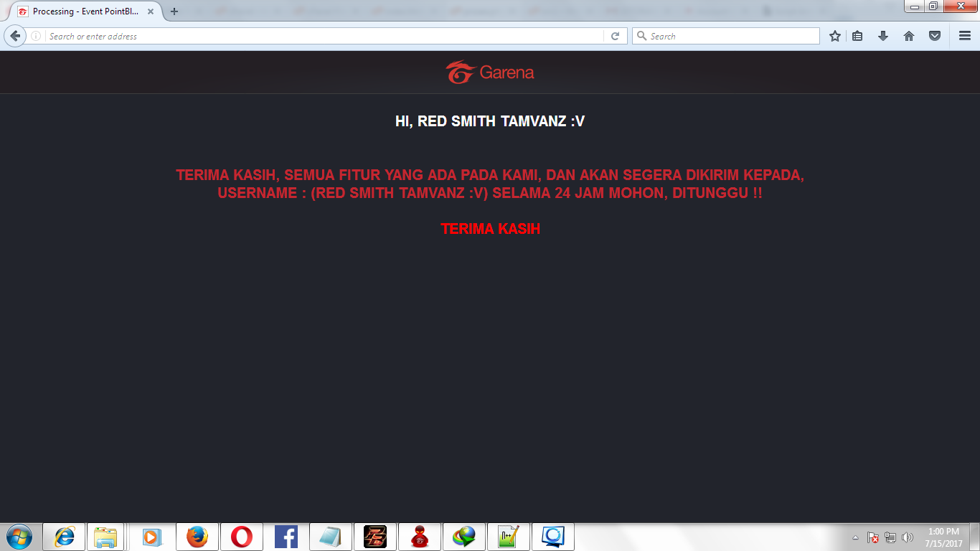Open the Firefox hamburger menu

coord(965,36)
